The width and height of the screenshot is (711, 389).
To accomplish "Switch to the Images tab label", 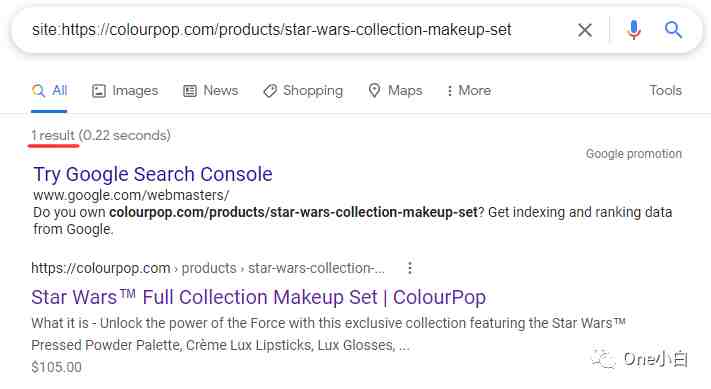I will click(135, 91).
